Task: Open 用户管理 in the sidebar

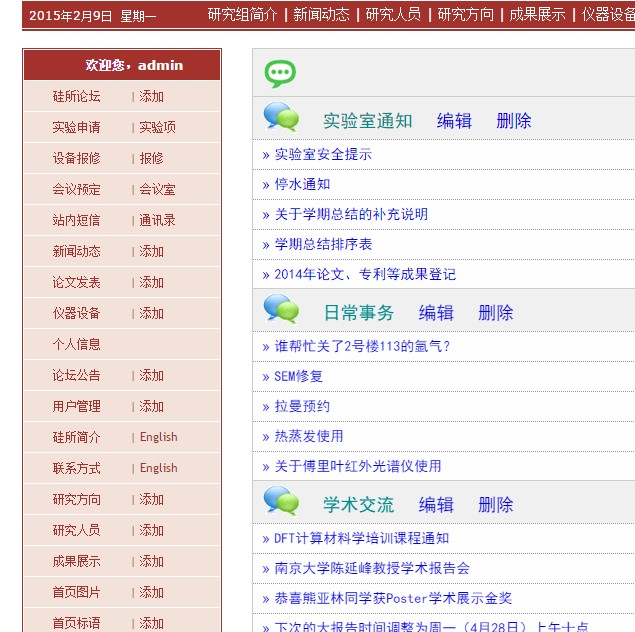Action: tap(77, 406)
